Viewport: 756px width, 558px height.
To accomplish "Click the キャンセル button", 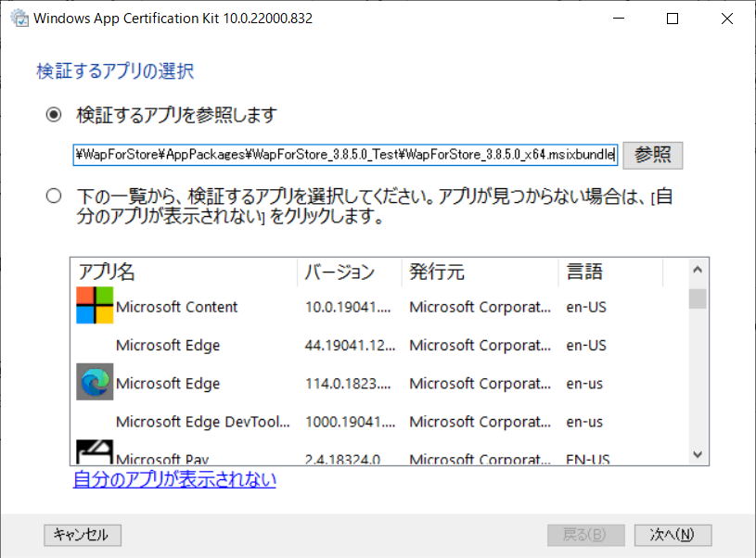I will click(82, 535).
